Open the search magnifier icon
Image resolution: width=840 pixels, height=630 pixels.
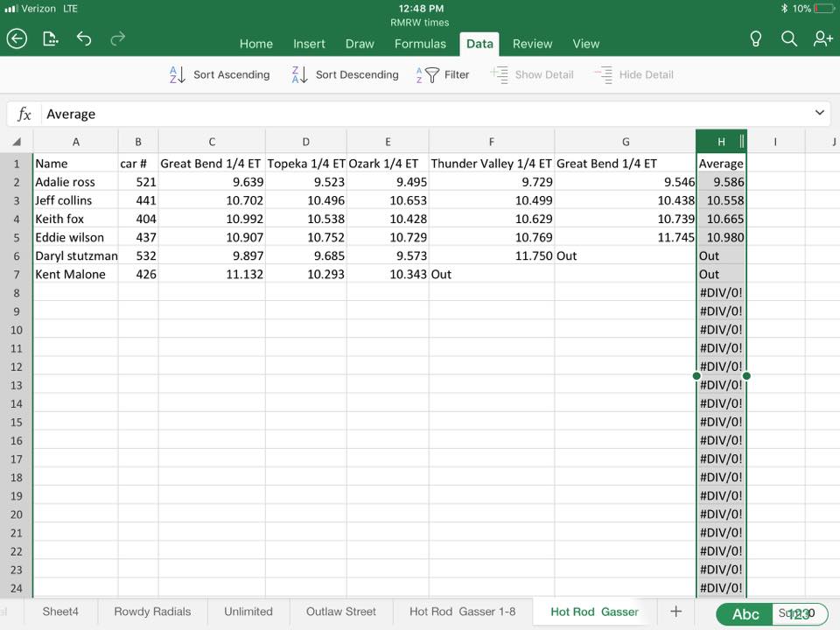point(788,38)
